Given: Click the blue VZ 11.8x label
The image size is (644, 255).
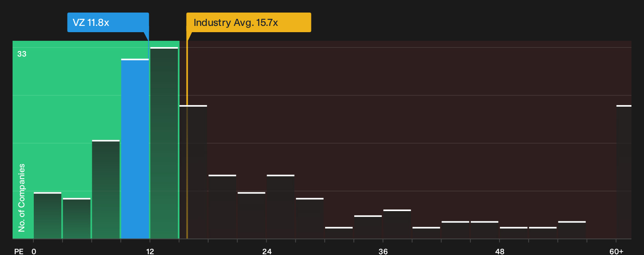Looking at the screenshot, I should 108,22.
